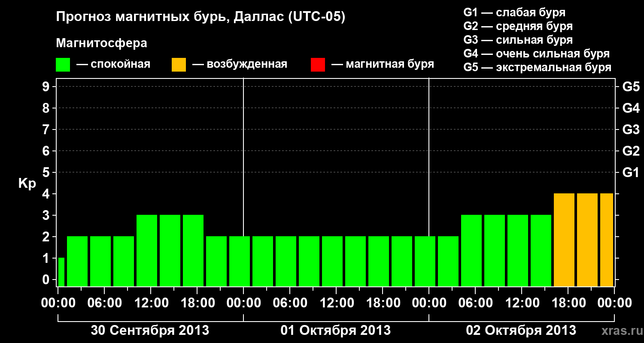
Task: Click the 'G5 — экстремальная буря' legend line
Action: tap(538, 67)
